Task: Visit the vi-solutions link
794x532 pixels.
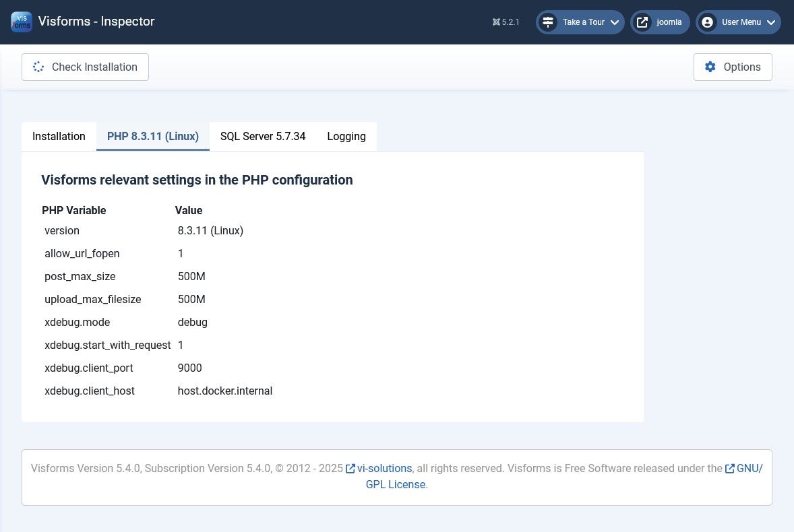Action: [385, 468]
